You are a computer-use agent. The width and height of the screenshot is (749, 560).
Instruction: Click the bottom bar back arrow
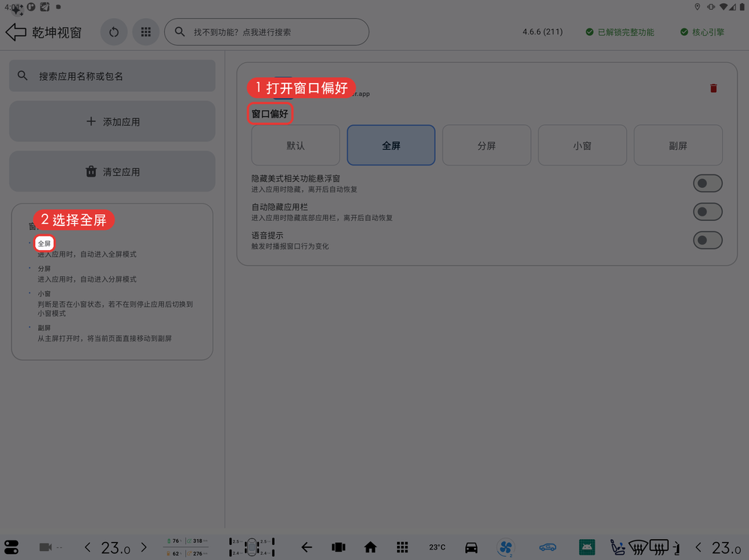pyautogui.click(x=306, y=547)
